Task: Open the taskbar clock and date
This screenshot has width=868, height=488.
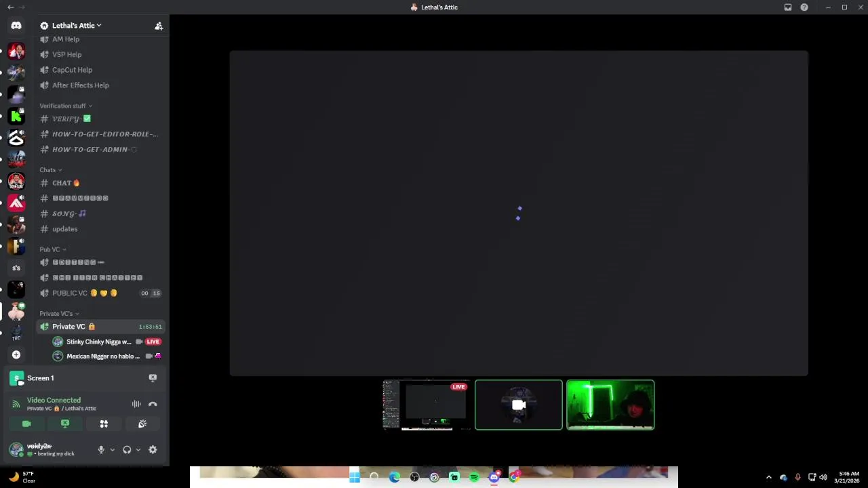Action: tap(848, 477)
